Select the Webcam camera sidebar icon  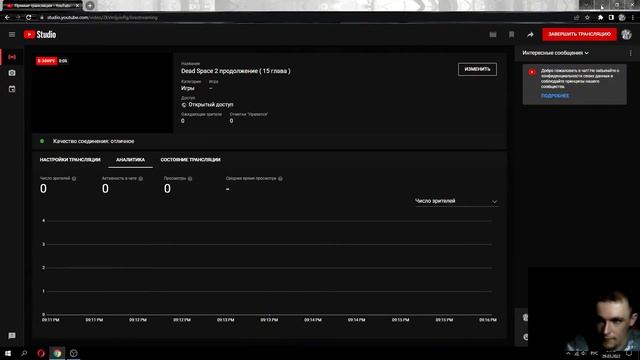pos(12,73)
